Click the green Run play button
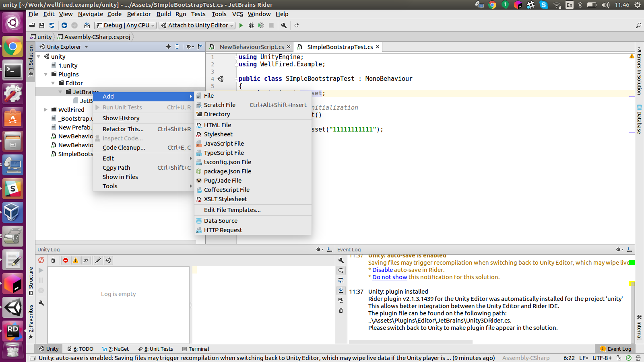The height and width of the screenshot is (362, 644). 241,25
